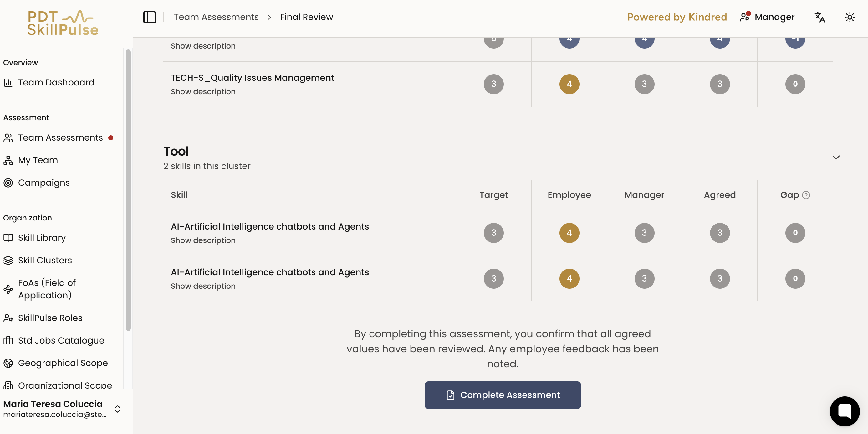Open the user account switcher arrows
Image resolution: width=868 pixels, height=434 pixels.
118,409
